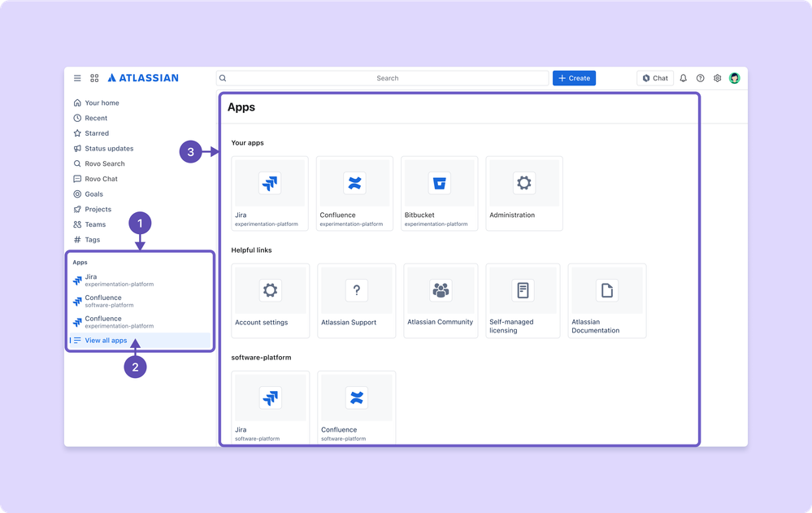Viewport: 812px width, 513px height.
Task: Open Atlassian Support question mark card
Action: [x=356, y=301]
